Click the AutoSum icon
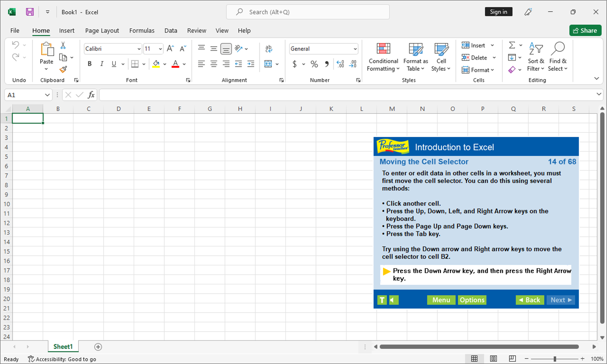 [x=513, y=45]
